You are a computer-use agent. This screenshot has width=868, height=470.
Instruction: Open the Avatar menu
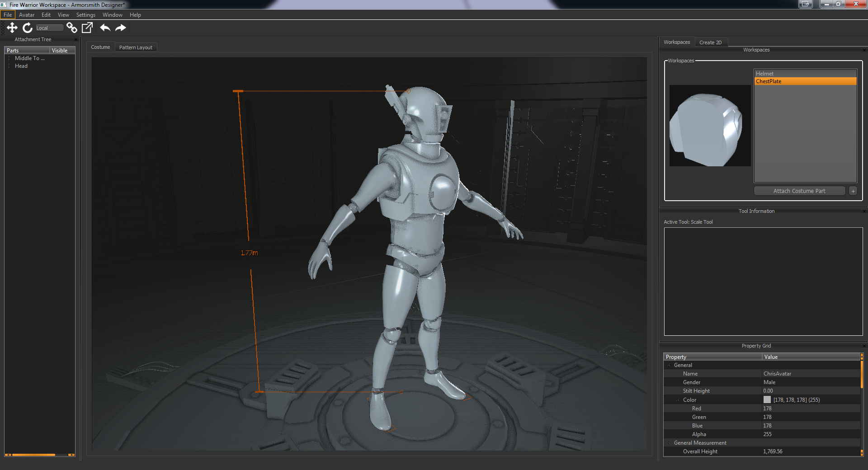click(27, 15)
